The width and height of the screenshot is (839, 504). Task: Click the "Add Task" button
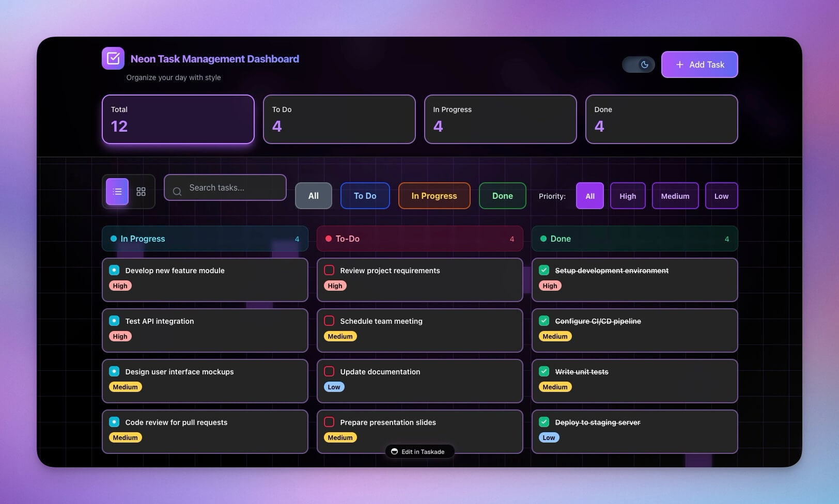[700, 65]
